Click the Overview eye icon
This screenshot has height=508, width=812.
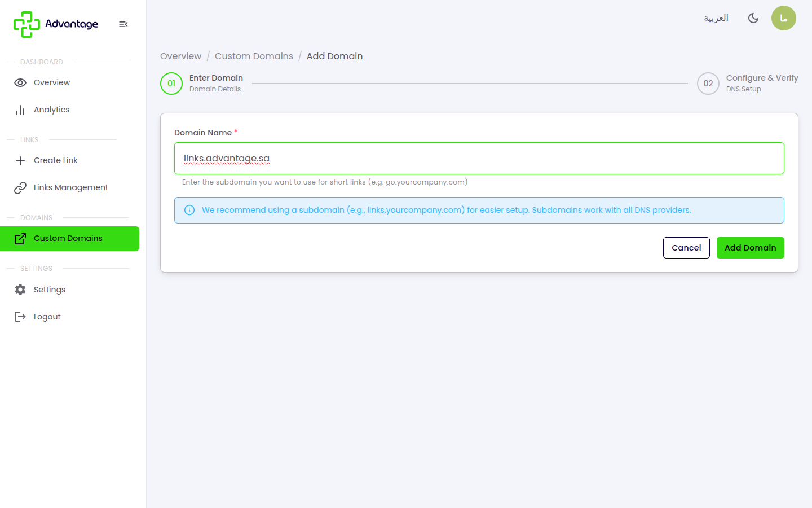click(20, 82)
